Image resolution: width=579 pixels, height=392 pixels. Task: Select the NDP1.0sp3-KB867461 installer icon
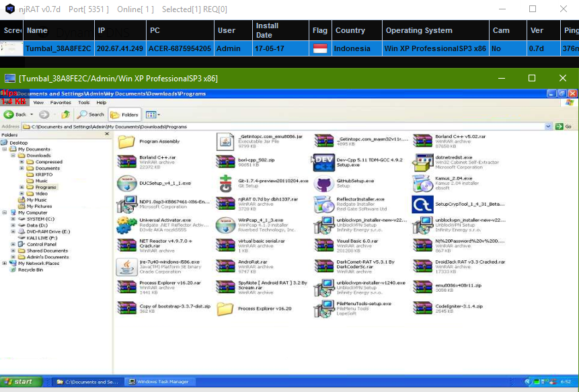click(126, 204)
